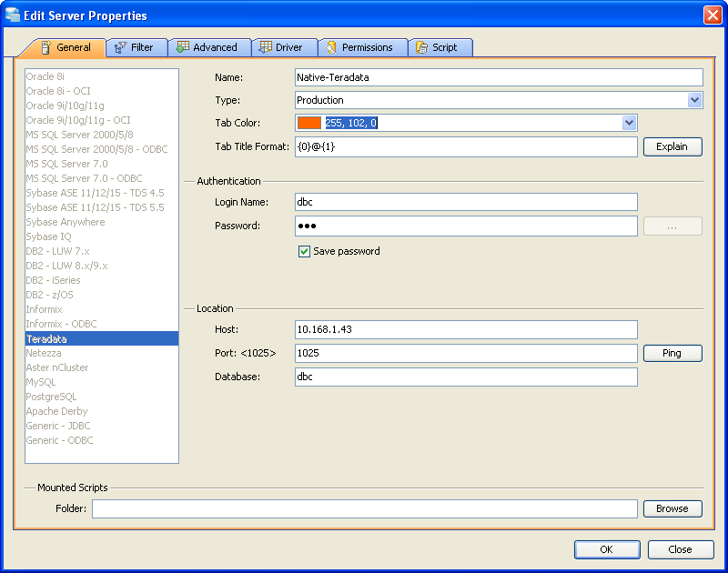728x573 pixels.
Task: Click the Tab Color value text 255, 102, 0
Action: 351,123
